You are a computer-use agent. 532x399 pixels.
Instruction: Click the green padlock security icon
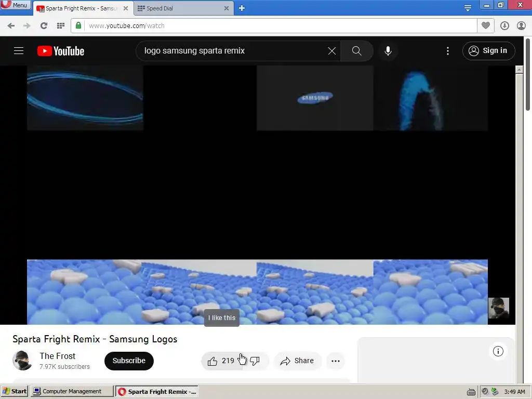click(78, 25)
